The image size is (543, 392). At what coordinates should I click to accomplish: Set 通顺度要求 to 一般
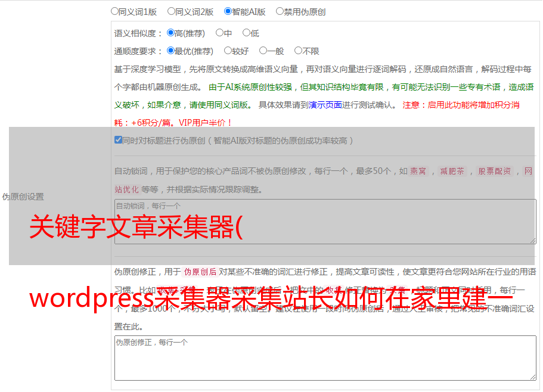coord(263,51)
